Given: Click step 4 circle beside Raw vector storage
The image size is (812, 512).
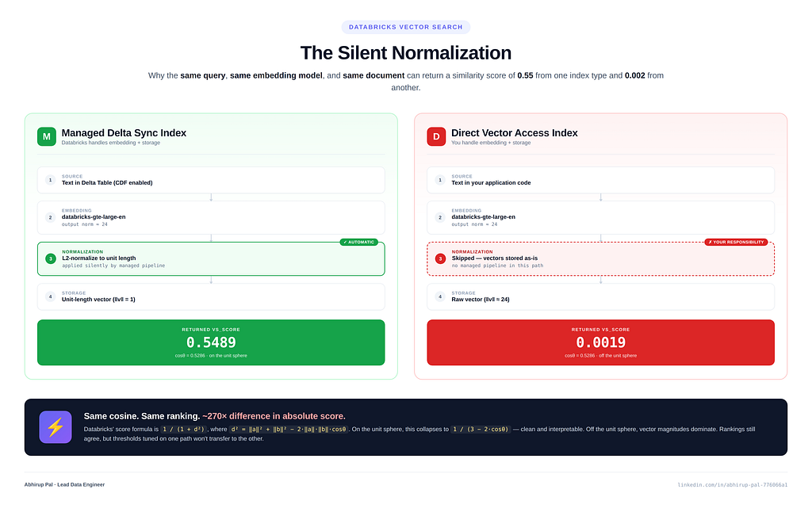Looking at the screenshot, I should click(440, 296).
